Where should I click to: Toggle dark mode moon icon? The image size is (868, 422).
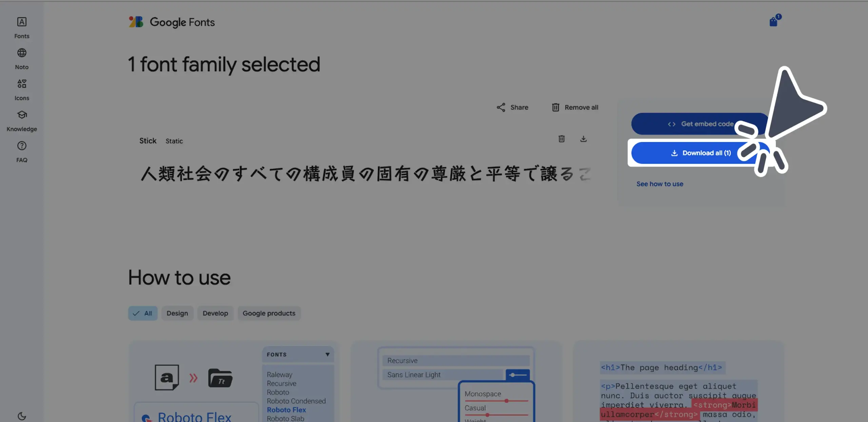pyautogui.click(x=22, y=416)
